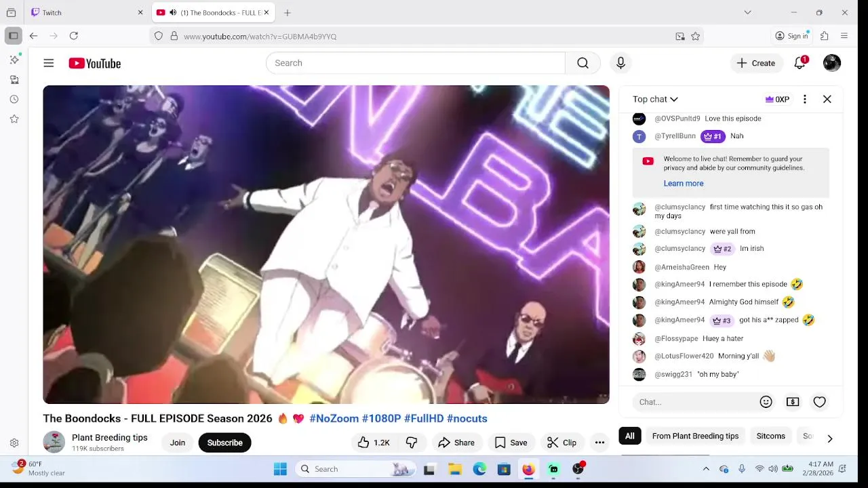Screen dimensions: 868x488
Task: Send a heart reaction in chat
Action: pos(820,402)
